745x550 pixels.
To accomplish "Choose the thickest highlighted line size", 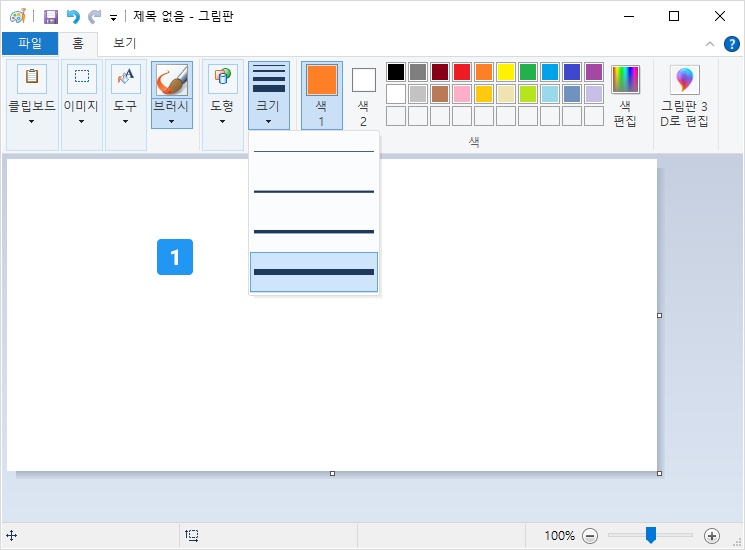I will (x=314, y=272).
